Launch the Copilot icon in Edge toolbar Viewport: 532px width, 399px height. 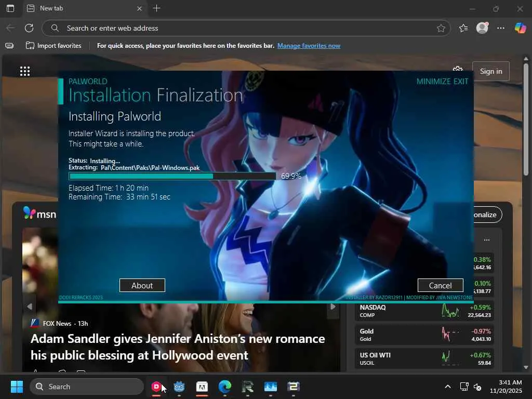[520, 28]
